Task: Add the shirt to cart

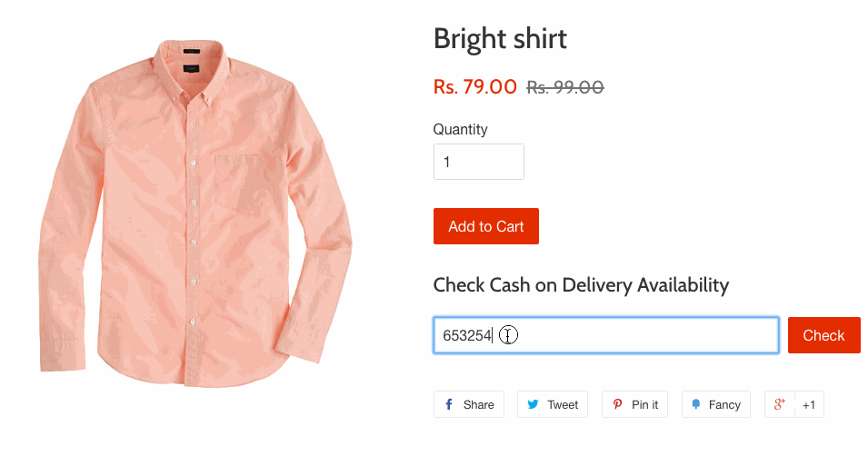Action: 486,226
